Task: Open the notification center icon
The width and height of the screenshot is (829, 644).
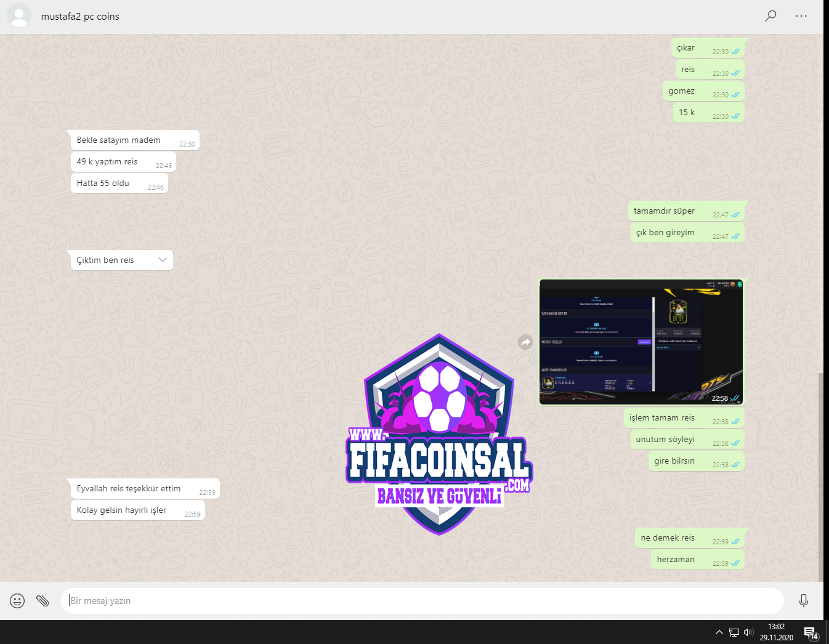Action: [811, 632]
